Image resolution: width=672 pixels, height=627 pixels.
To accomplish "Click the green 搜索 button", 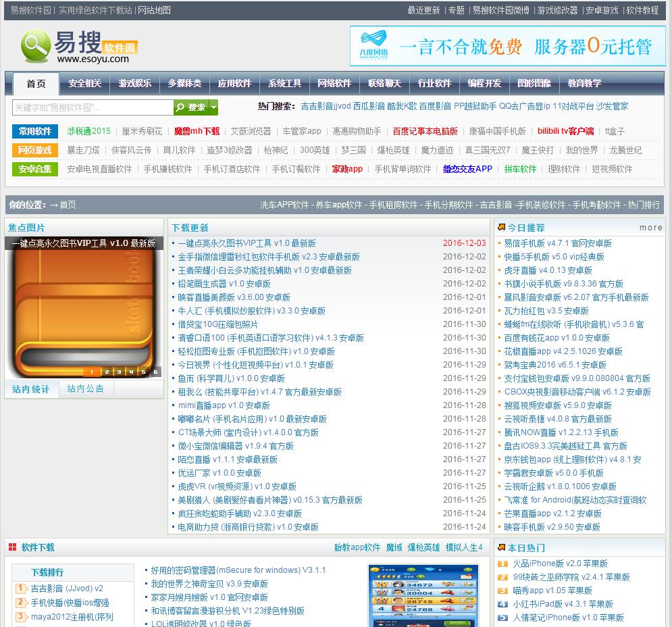I will coord(192,107).
